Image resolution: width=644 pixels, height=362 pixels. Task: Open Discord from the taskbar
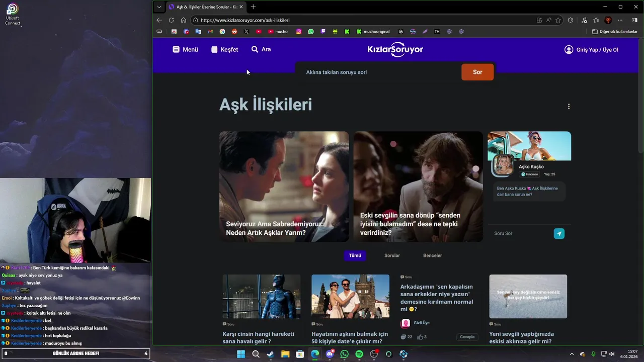[330, 354]
